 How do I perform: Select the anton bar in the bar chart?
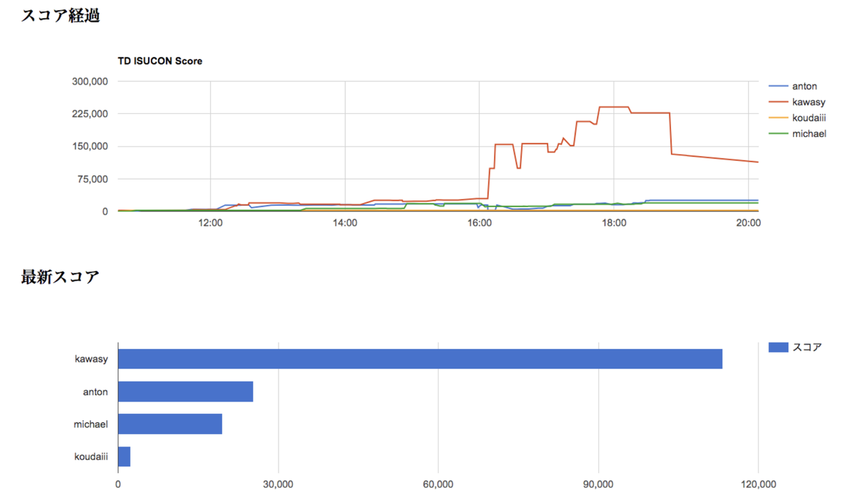185,392
